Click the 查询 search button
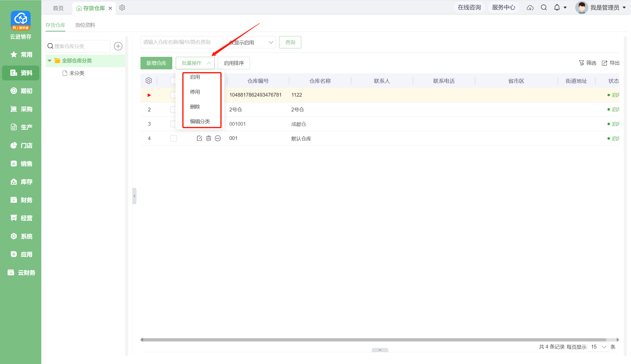631x364 pixels. [x=290, y=42]
